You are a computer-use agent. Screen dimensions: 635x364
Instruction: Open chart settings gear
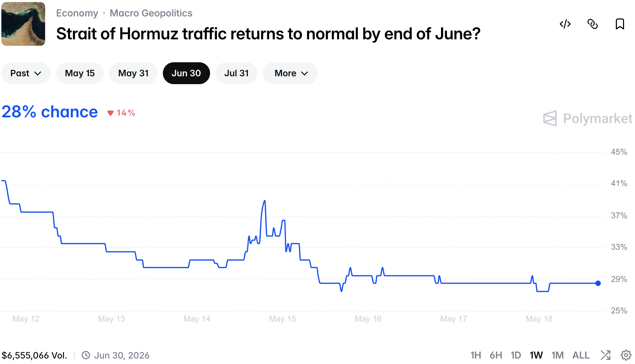[x=626, y=355]
